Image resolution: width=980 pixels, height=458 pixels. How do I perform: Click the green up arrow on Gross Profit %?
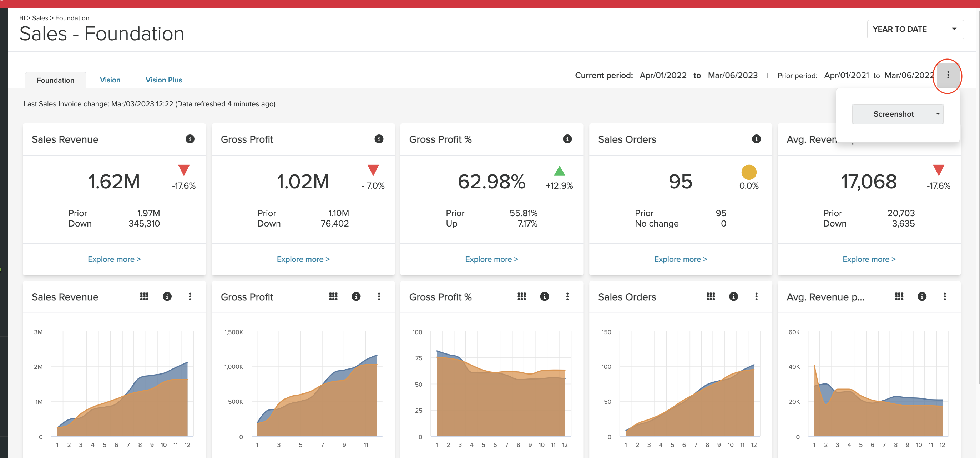559,172
